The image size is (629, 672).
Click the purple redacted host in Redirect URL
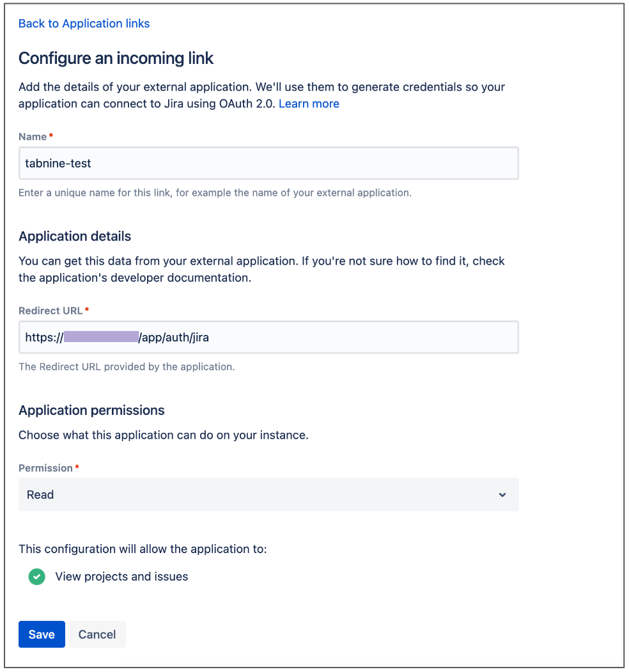pyautogui.click(x=101, y=337)
